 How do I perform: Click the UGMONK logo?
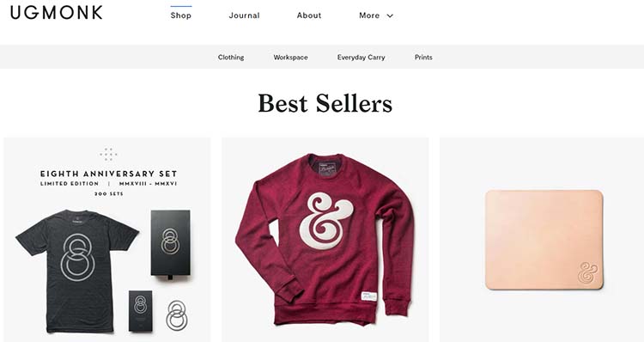pos(57,12)
